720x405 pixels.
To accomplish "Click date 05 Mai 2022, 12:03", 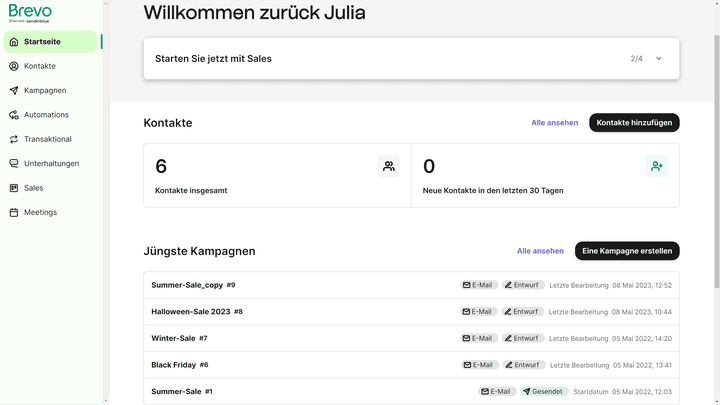I will pos(641,392).
